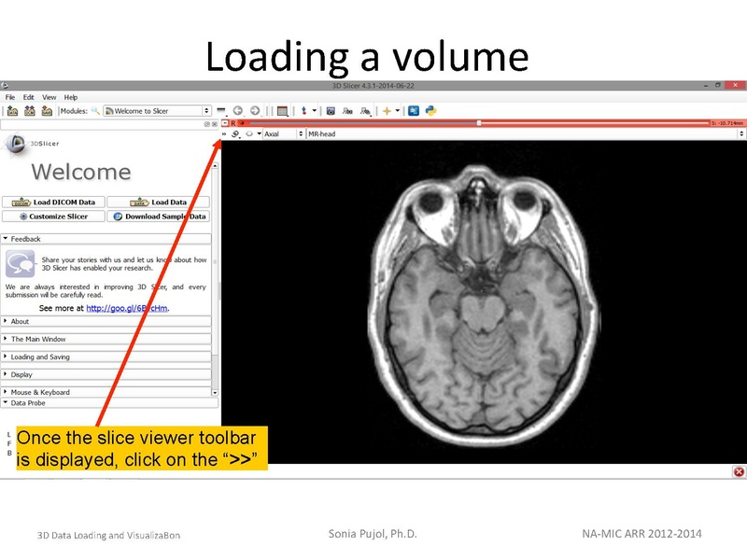Viewport: 747px width, 560px height.
Task: Open the Help menu
Action: click(71, 97)
